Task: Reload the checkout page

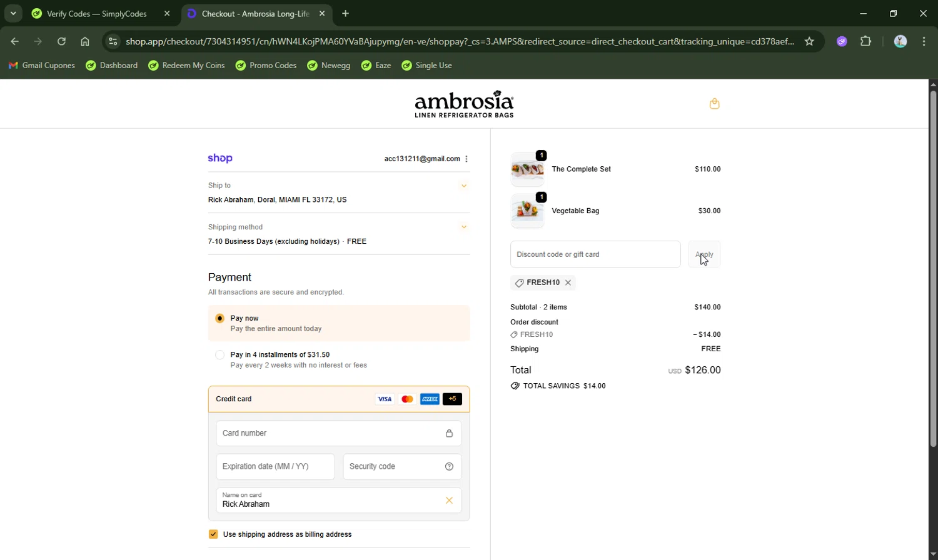Action: coord(61,41)
